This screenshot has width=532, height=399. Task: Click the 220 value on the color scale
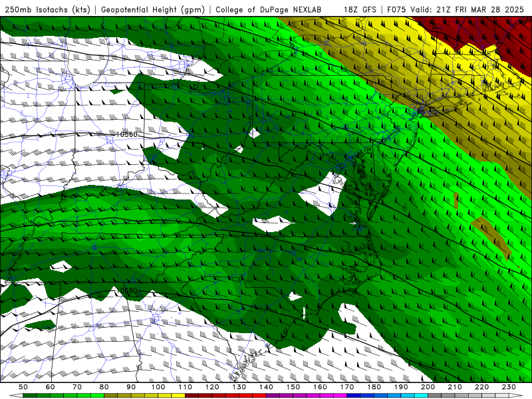[482, 387]
